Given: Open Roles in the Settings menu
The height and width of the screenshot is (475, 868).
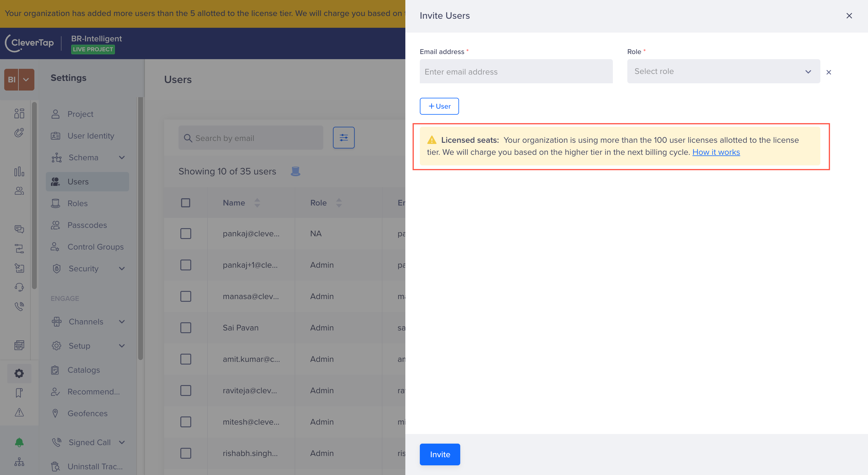Looking at the screenshot, I should pos(78,203).
